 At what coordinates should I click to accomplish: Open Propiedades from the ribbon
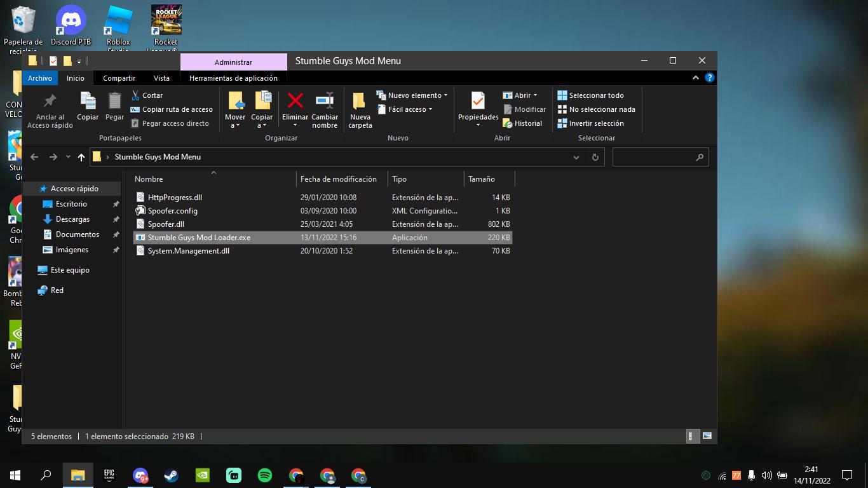pyautogui.click(x=478, y=102)
